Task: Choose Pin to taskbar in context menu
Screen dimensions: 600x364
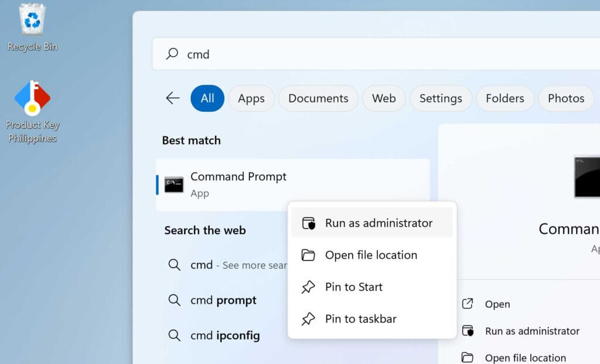Action: (372, 319)
